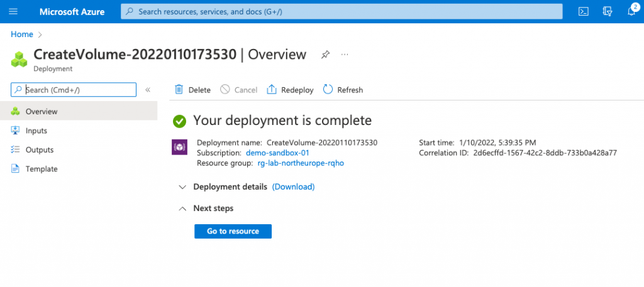Open the Overview menu item
This screenshot has height=287, width=644.
[79, 111]
